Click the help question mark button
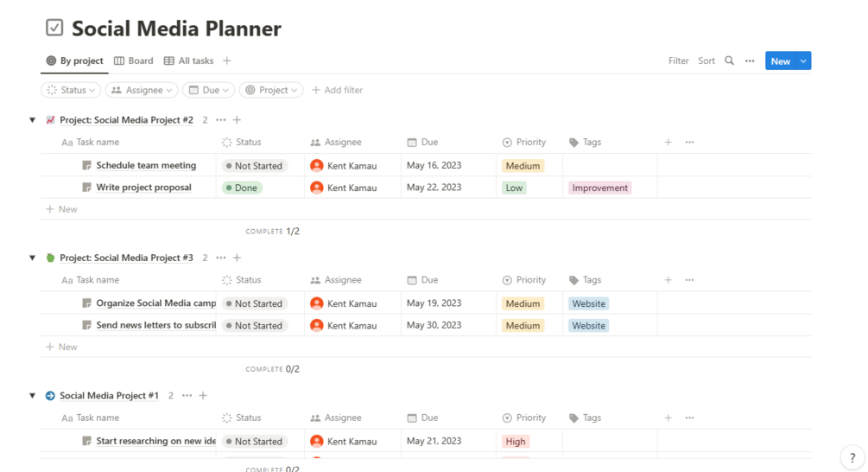The image size is (868, 472). pyautogui.click(x=852, y=457)
